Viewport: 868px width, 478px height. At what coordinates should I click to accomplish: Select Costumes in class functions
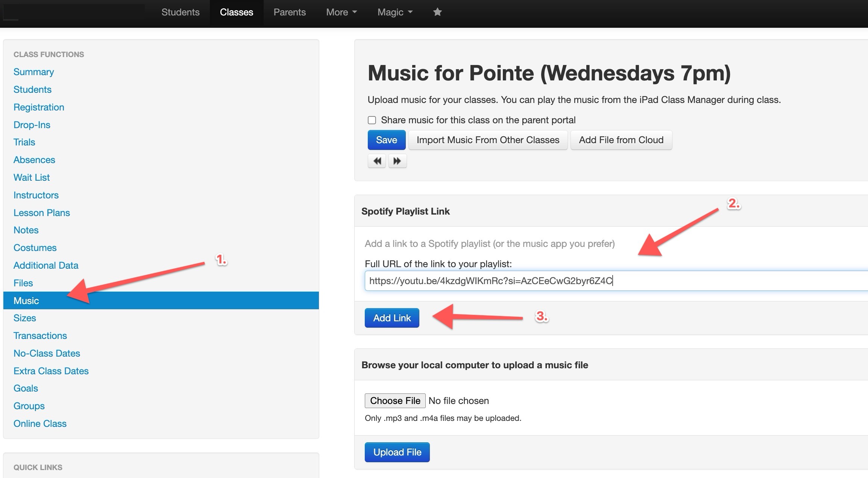35,248
